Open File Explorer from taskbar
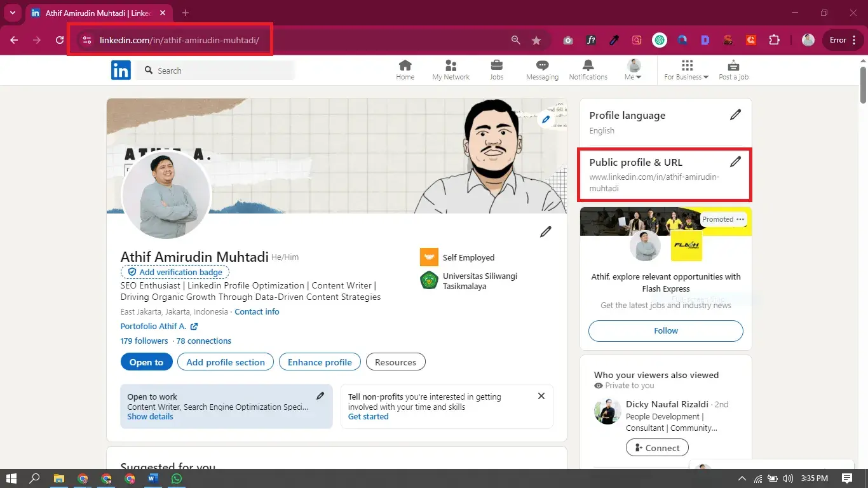The image size is (868, 488). point(59,478)
